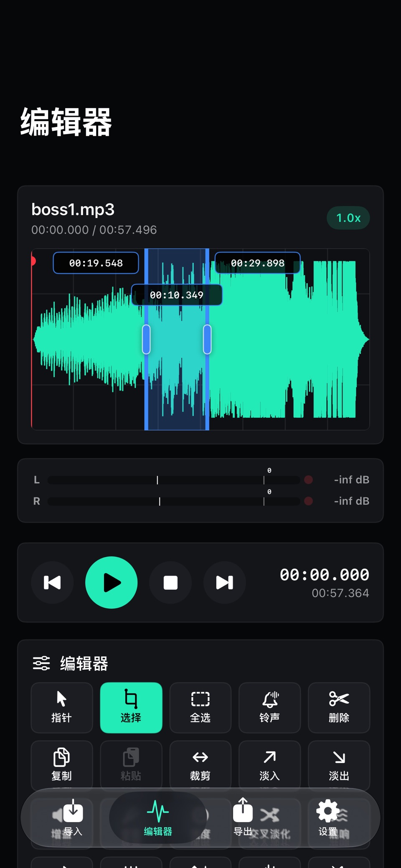Tap the 全选 select-all tool
The width and height of the screenshot is (401, 868).
tap(200, 707)
